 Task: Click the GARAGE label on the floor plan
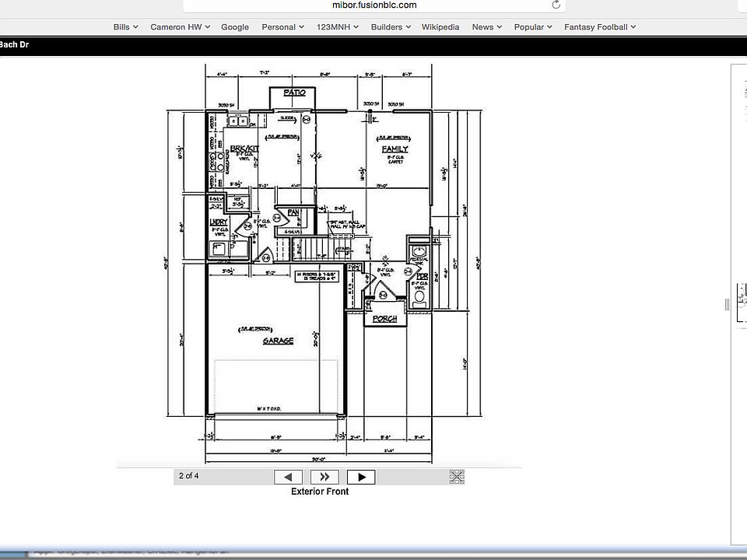pyautogui.click(x=279, y=341)
